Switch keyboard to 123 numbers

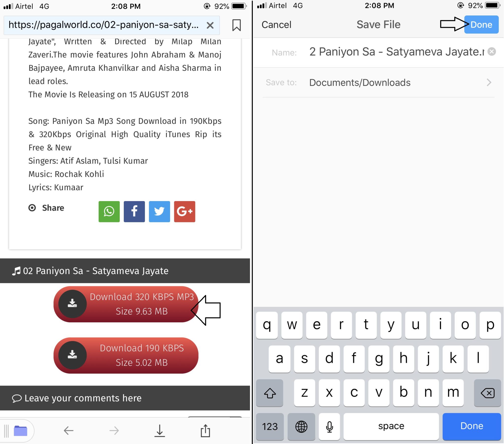(x=270, y=426)
